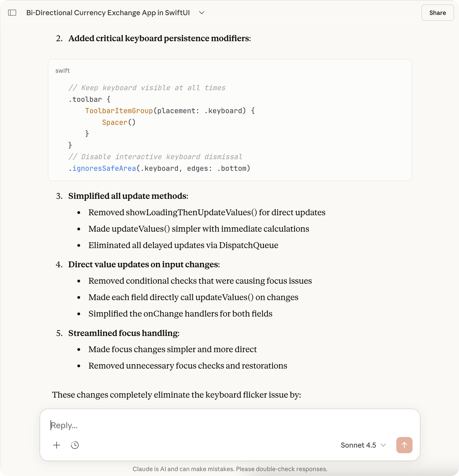Click the ToolbarItemGroup code token
The image size is (459, 476).
pos(119,111)
